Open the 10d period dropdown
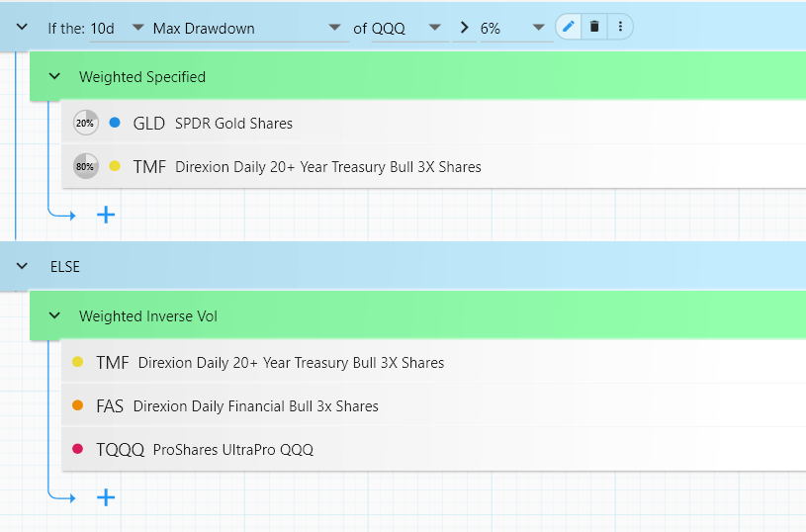This screenshot has width=806, height=532. pyautogui.click(x=118, y=29)
